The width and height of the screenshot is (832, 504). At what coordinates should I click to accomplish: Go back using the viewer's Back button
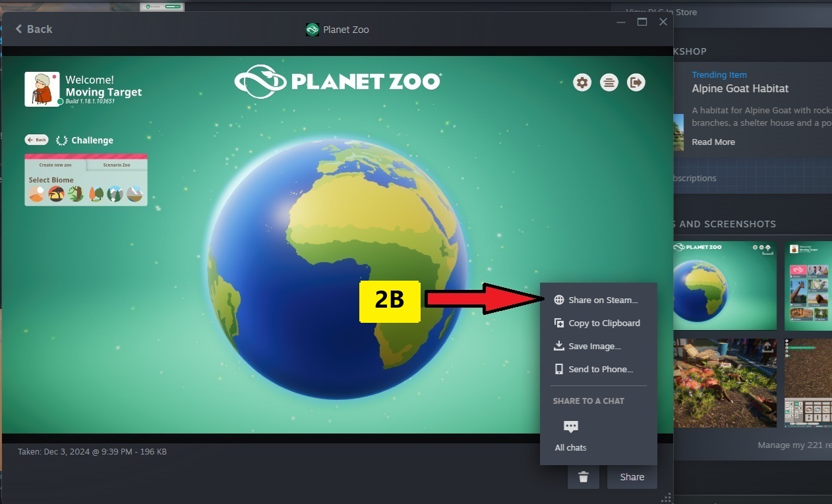34,29
